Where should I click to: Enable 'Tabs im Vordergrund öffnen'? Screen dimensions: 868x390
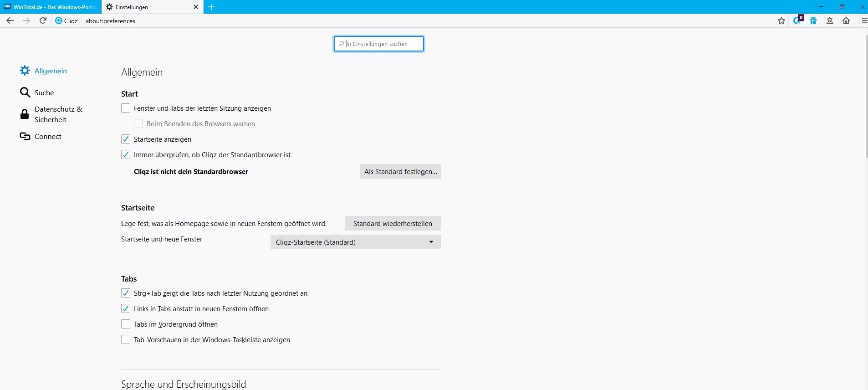pos(126,324)
